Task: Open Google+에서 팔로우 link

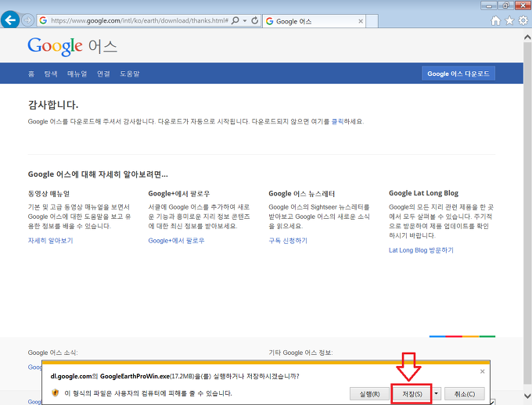Action: 176,241
